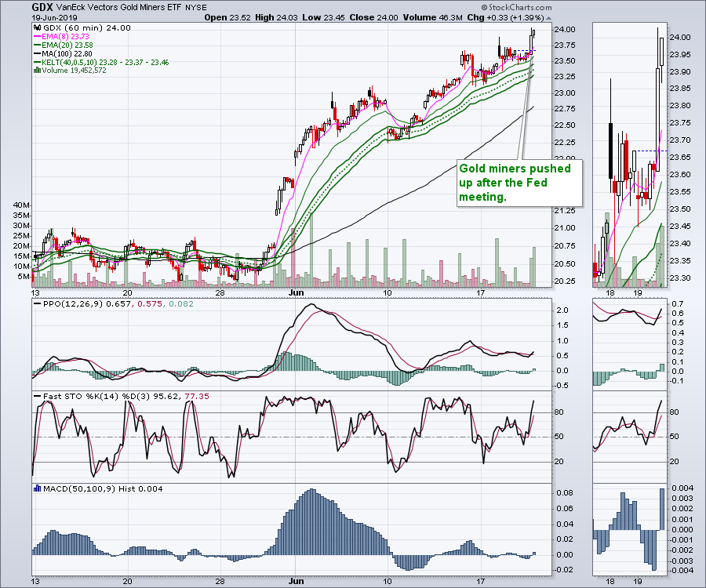Viewport: 706px width, 588px height.
Task: Click the Close 24.00 value
Action: [373, 17]
